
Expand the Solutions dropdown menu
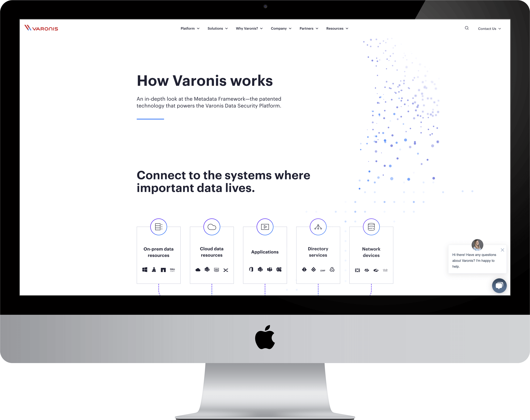point(217,28)
